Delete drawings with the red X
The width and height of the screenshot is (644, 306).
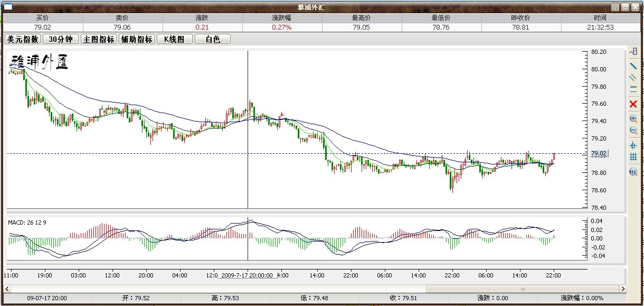pos(633,104)
